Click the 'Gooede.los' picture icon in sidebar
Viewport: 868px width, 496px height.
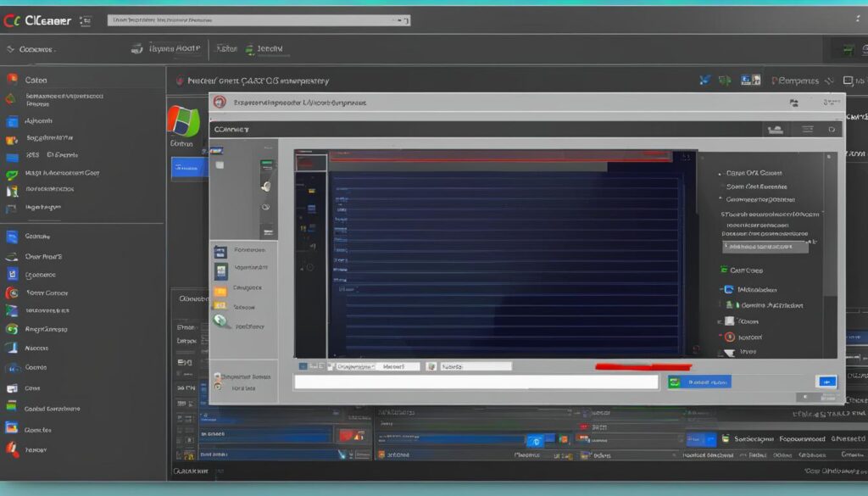(12, 428)
